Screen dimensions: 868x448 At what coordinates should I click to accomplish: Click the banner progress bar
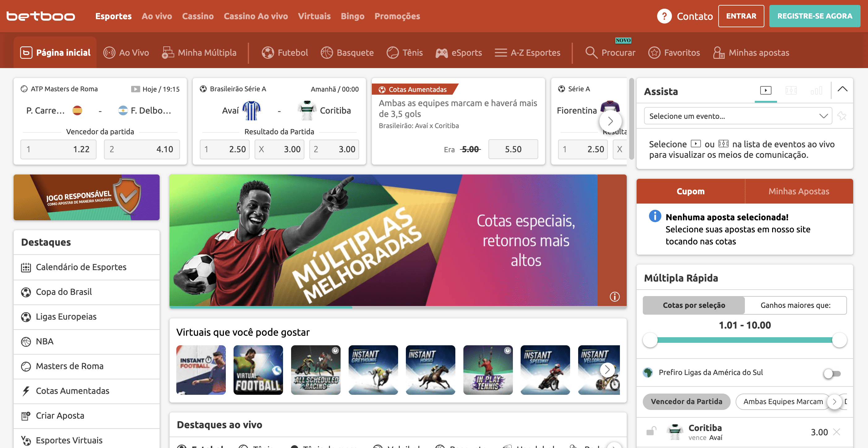click(x=397, y=307)
